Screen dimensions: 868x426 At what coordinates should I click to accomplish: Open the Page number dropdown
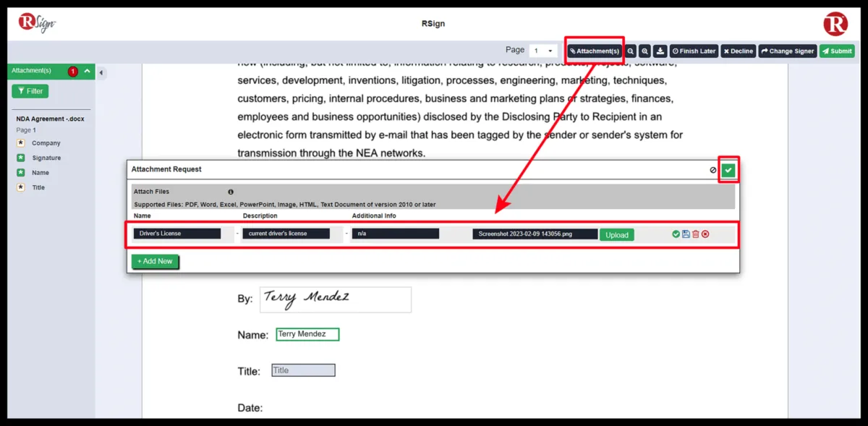coord(542,51)
